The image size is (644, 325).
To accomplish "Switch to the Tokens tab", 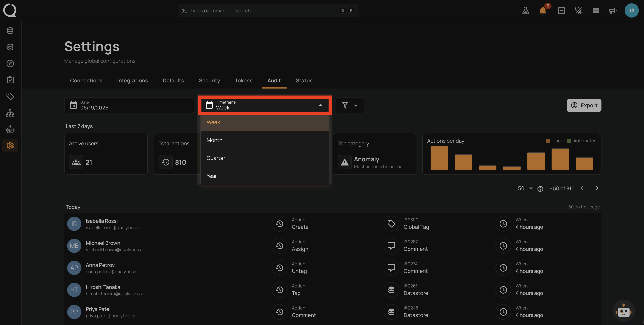I will 243,81.
